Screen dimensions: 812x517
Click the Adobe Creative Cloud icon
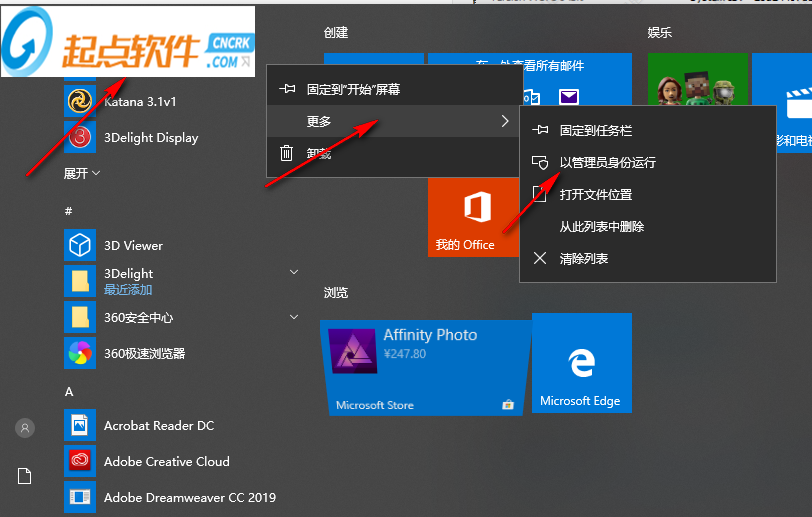point(80,461)
